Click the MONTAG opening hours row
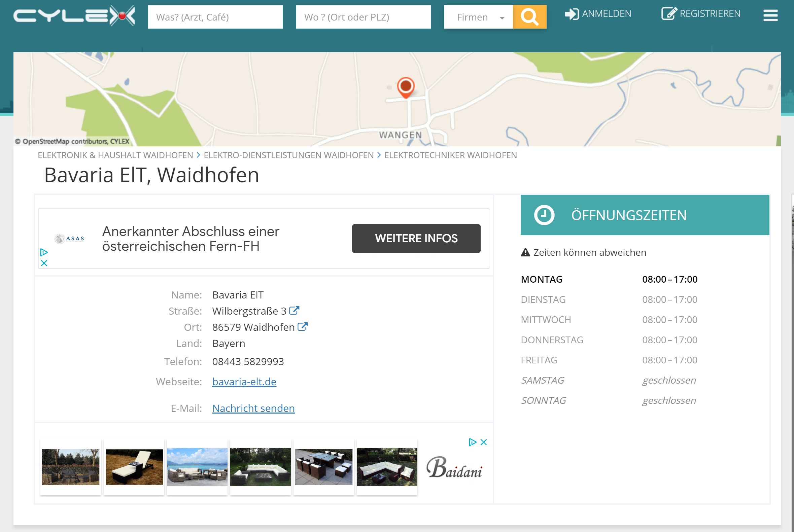794x532 pixels. pyautogui.click(x=609, y=279)
